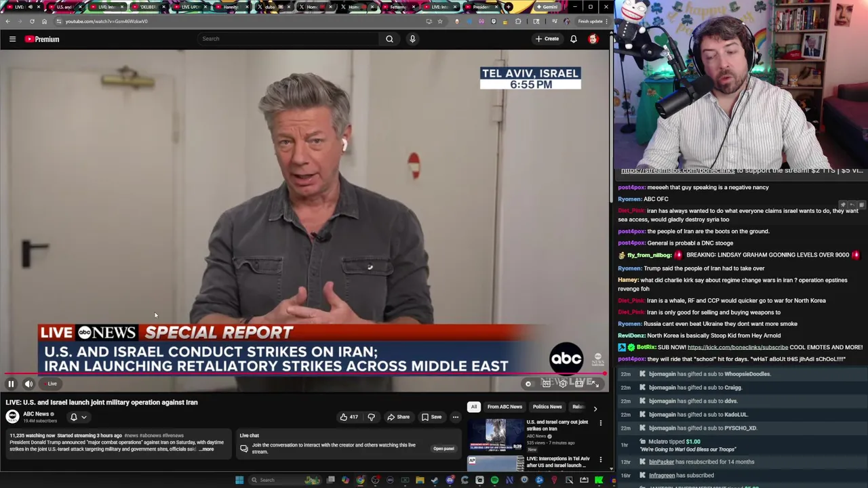Open the YouTube notifications bell
868x488 pixels.
[574, 39]
